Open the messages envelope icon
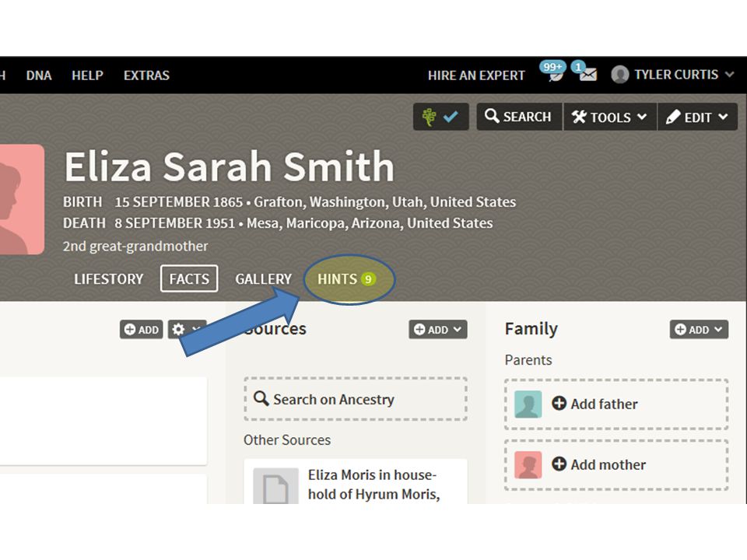747x560 pixels. (588, 75)
